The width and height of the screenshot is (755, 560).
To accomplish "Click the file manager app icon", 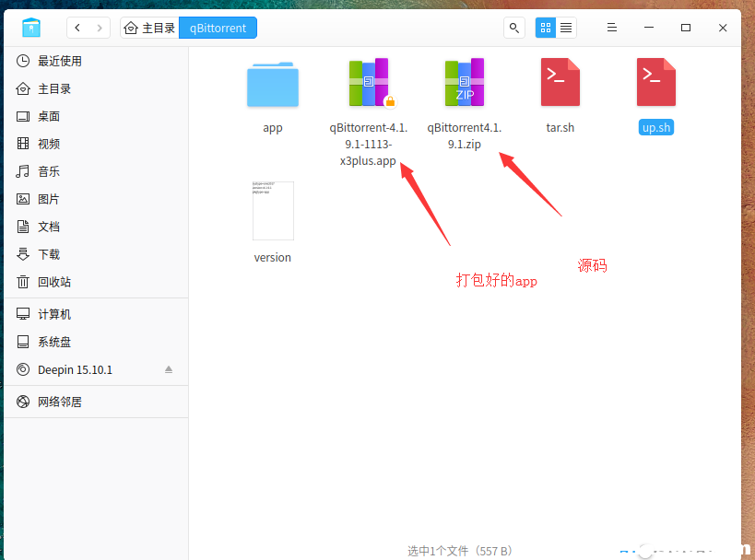I will click(31, 28).
